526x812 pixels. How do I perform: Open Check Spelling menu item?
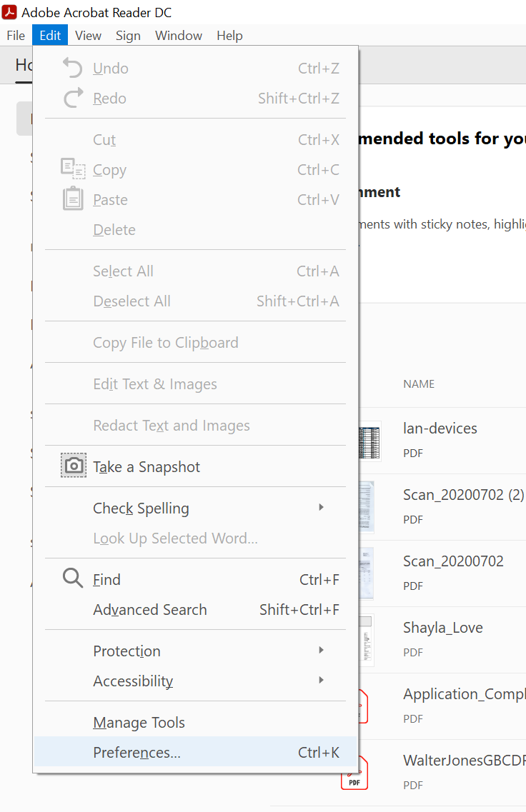click(x=195, y=508)
